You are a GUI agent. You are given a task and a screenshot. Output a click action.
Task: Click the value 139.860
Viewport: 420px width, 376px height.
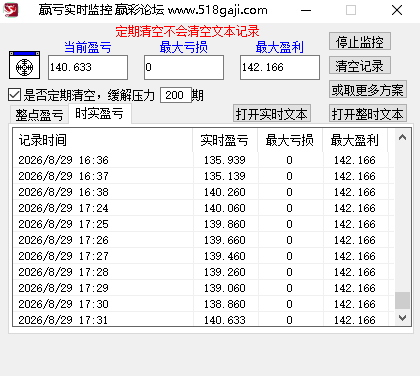tap(225, 224)
